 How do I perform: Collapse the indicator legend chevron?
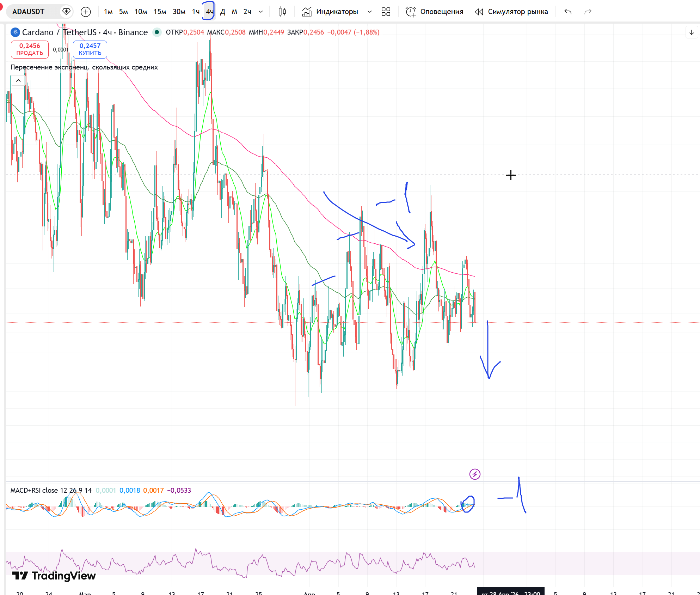(18, 81)
